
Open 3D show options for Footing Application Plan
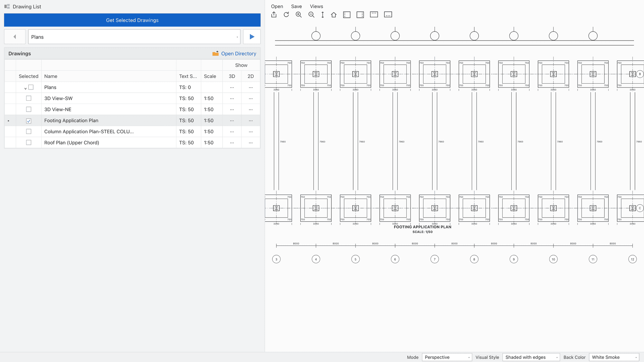tap(232, 120)
